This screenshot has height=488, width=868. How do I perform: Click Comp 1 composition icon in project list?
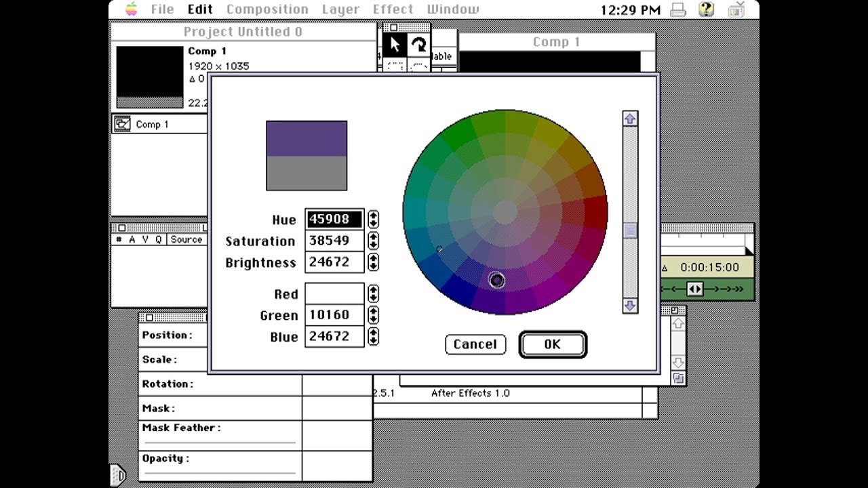tap(123, 124)
